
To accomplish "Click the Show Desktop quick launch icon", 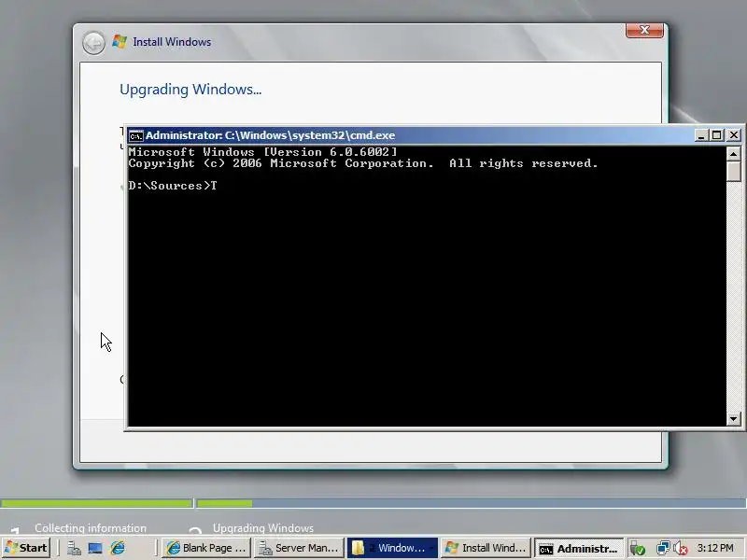I will point(95,549).
